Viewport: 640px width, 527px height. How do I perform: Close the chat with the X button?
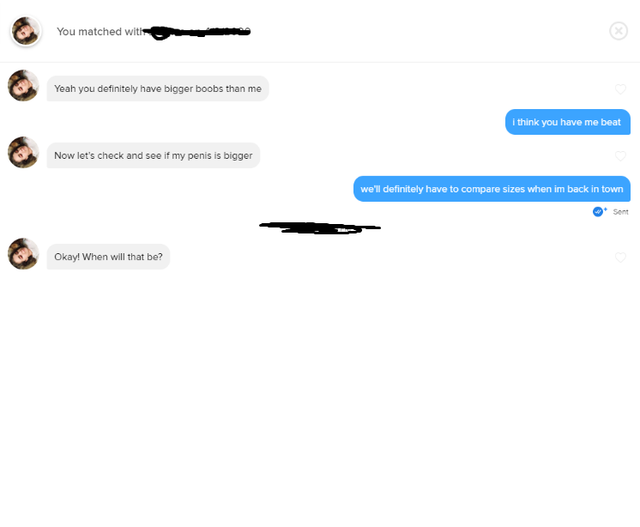click(619, 31)
